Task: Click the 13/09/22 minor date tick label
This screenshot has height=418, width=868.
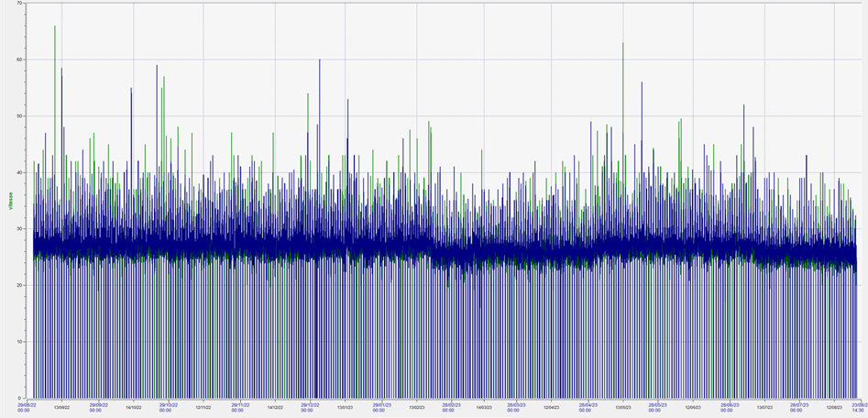Action: coord(62,407)
